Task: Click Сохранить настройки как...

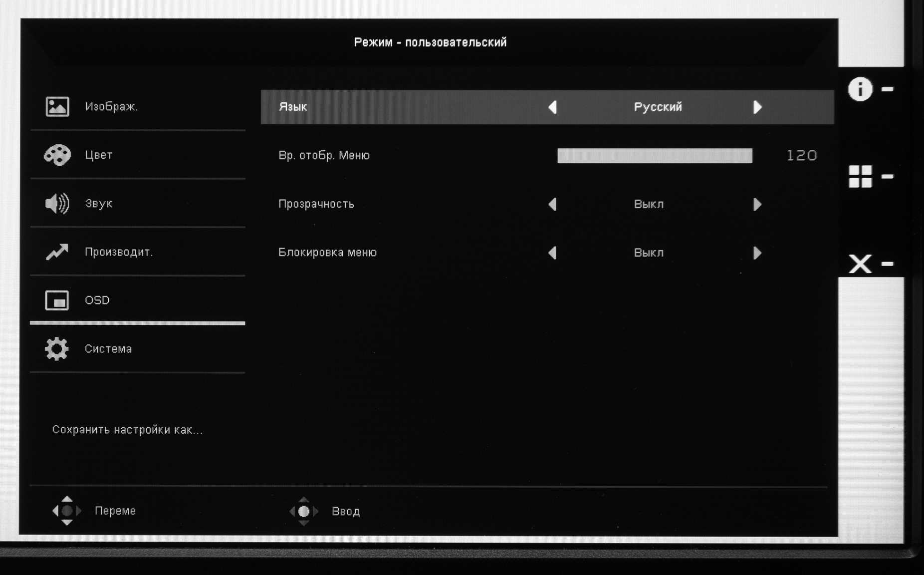Action: pyautogui.click(x=127, y=430)
